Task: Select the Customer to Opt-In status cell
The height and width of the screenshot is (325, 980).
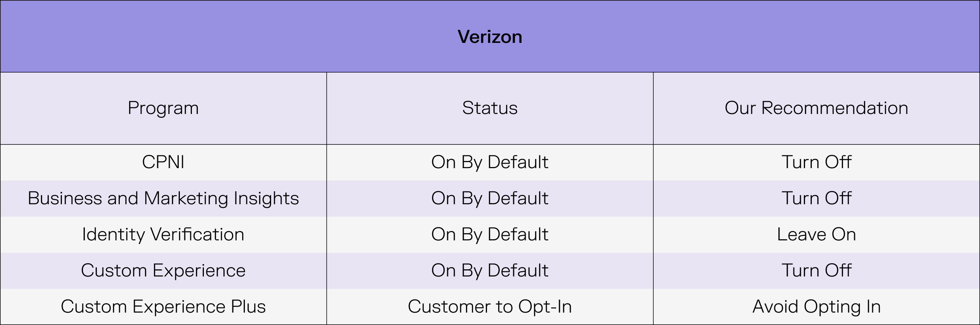Action: click(x=490, y=307)
